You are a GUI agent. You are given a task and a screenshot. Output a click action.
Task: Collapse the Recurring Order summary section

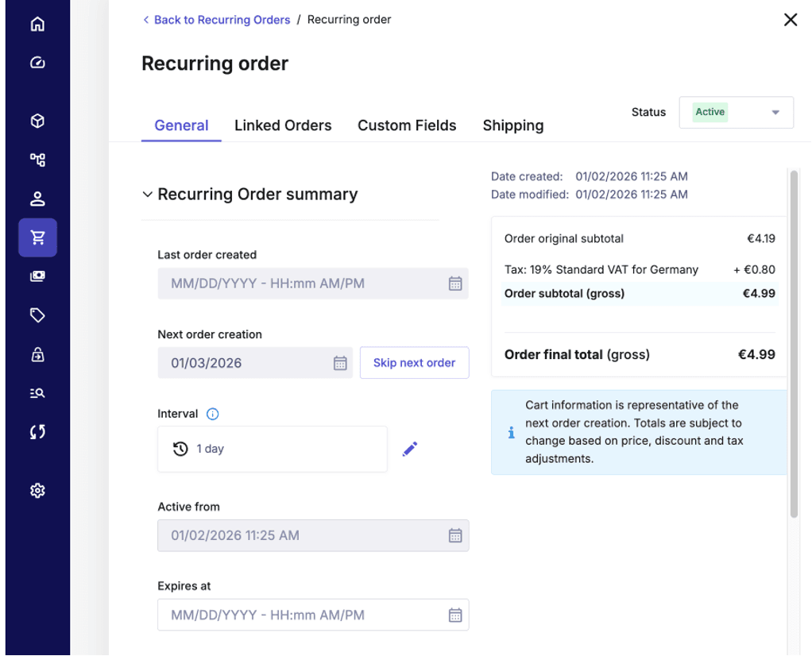(148, 194)
